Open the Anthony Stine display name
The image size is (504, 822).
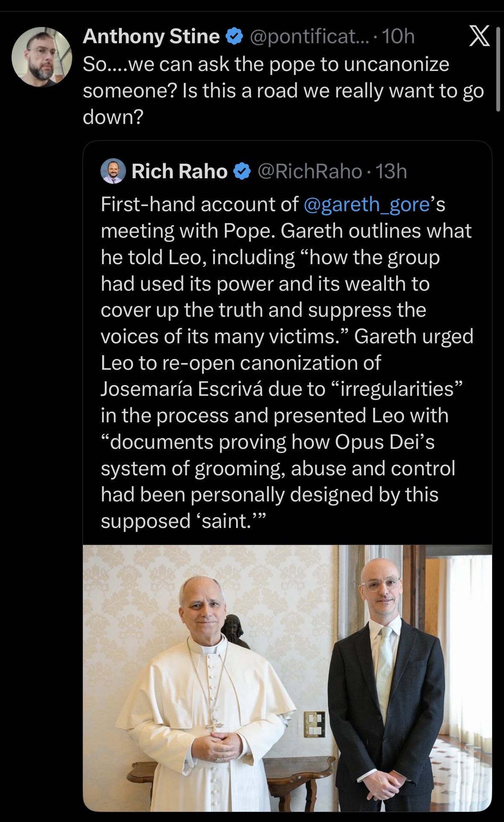[x=151, y=37]
